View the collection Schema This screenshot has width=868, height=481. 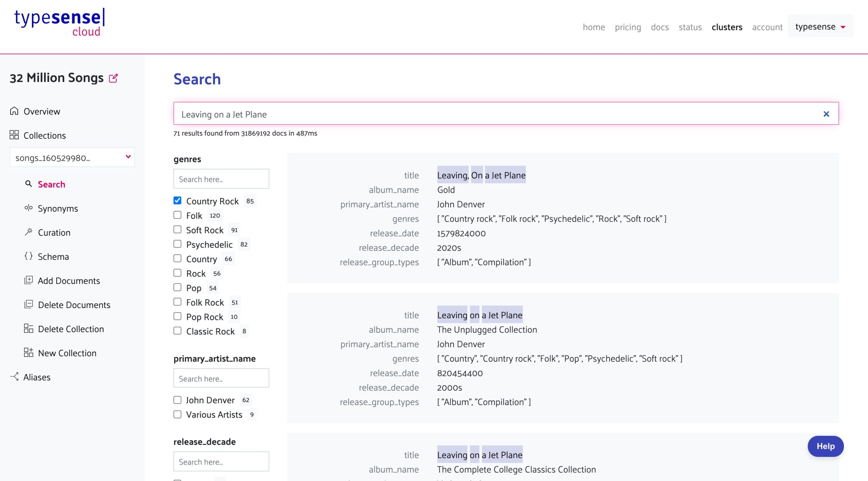(x=53, y=256)
